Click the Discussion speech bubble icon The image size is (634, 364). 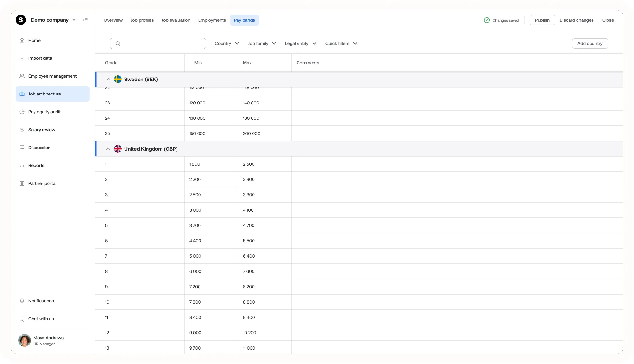pyautogui.click(x=22, y=148)
